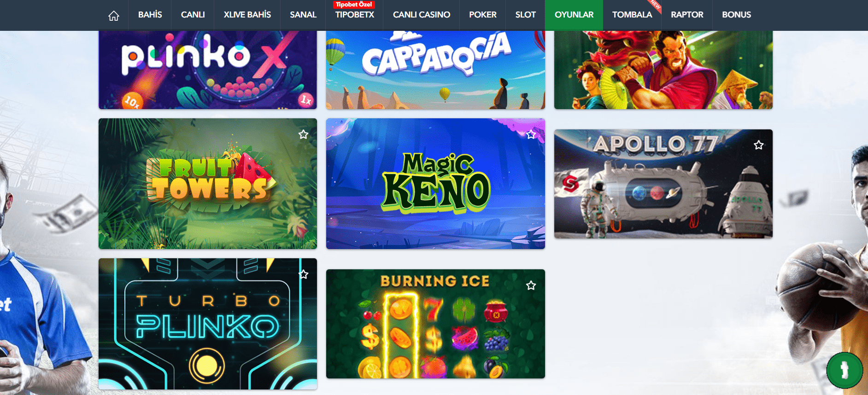This screenshot has height=395, width=868.
Task: Open the RAPTOR menu item
Action: coord(687,15)
